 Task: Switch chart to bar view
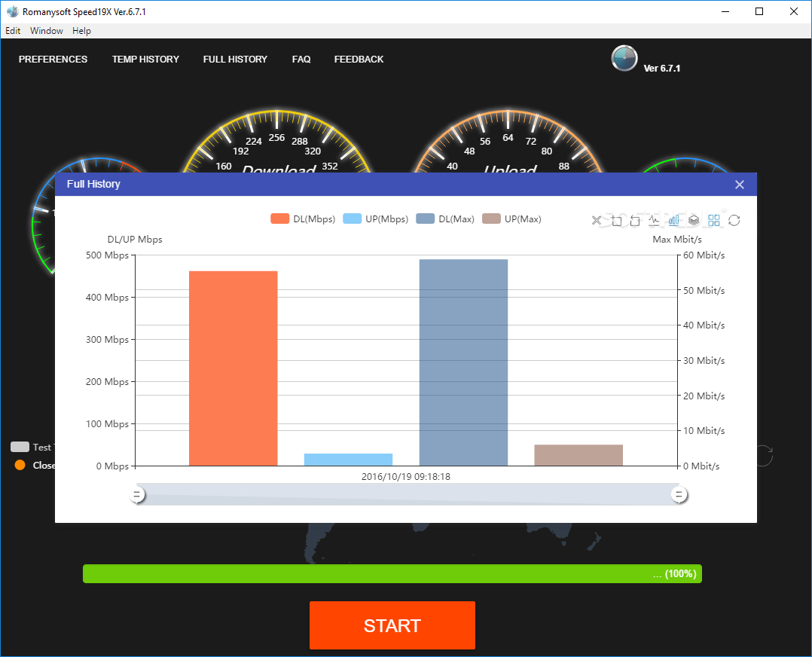point(674,220)
